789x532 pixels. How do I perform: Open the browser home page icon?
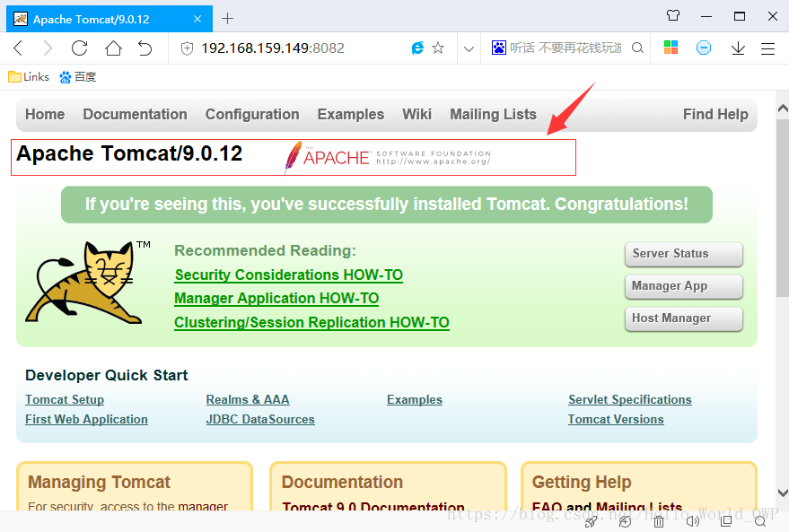pyautogui.click(x=113, y=48)
